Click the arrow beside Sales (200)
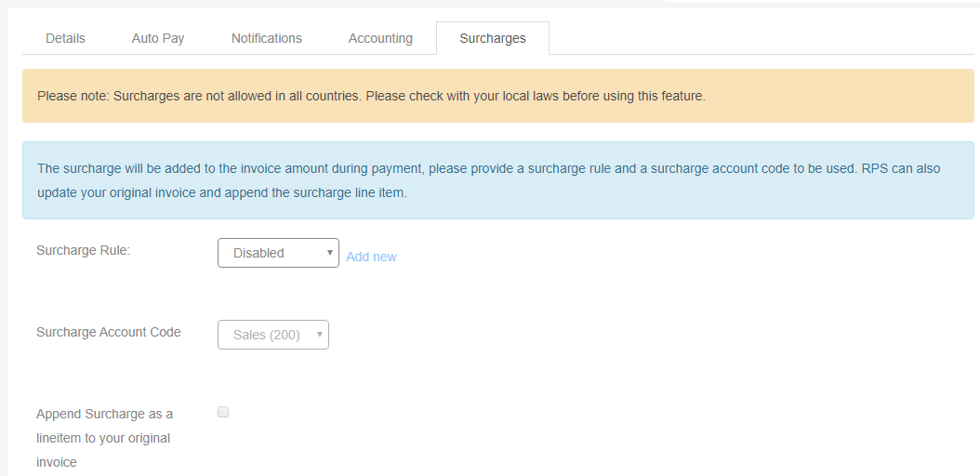Image resolution: width=980 pixels, height=476 pixels. click(x=319, y=335)
